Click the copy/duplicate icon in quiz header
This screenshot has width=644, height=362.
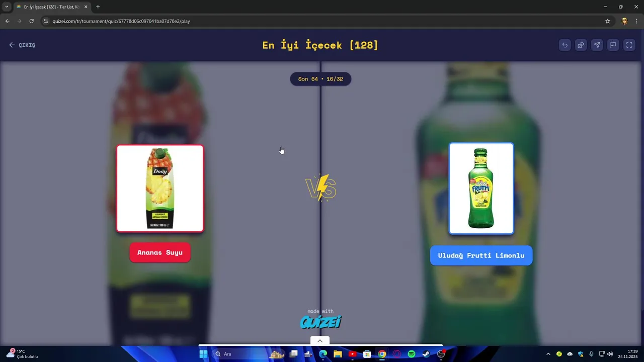pos(581,45)
